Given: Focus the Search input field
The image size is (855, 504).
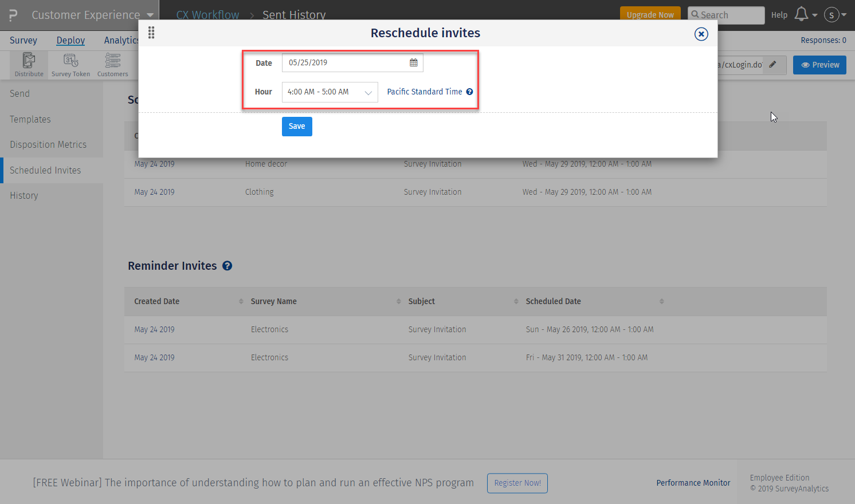Looking at the screenshot, I should click(726, 15).
